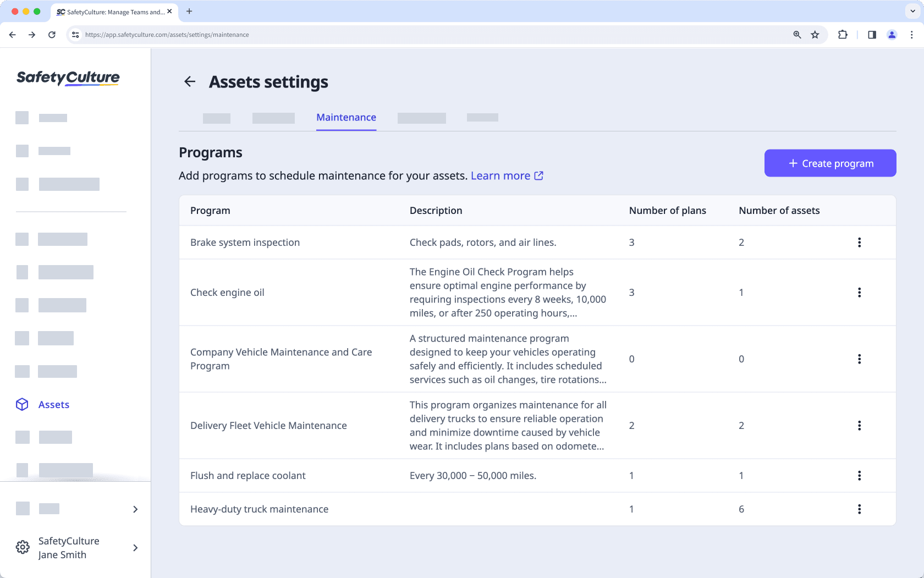
Task: Open row actions for Check engine oil
Action: click(860, 293)
